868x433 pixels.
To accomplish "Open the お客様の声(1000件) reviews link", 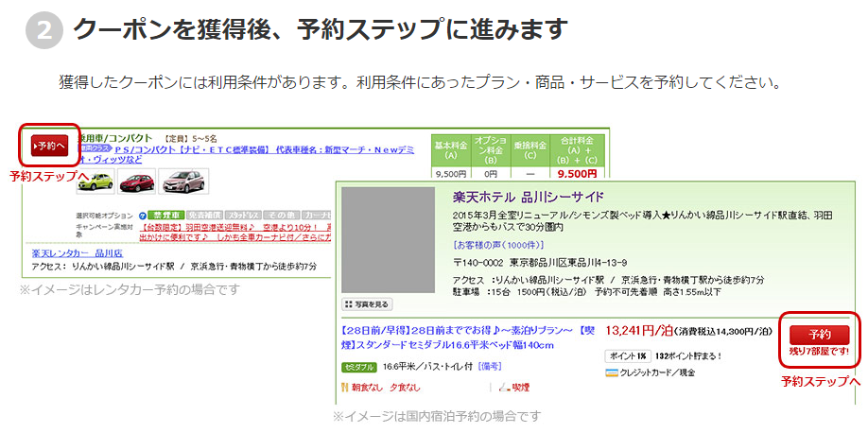I will click(498, 244).
